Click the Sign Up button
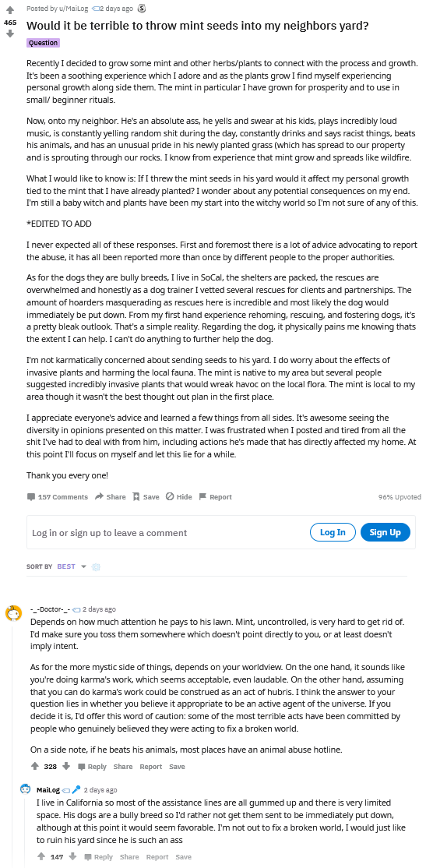The width and height of the screenshot is (426, 868). (385, 532)
